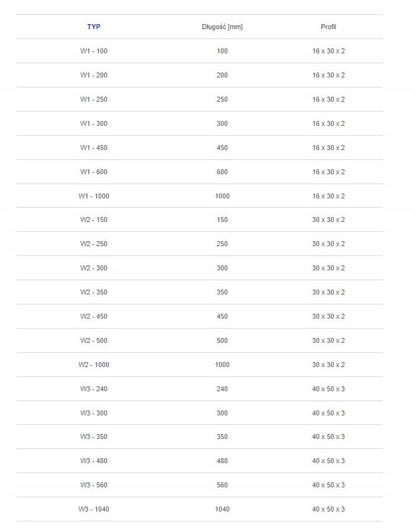
Task: Select the W3 - 240 type cell
Action: [93, 389]
